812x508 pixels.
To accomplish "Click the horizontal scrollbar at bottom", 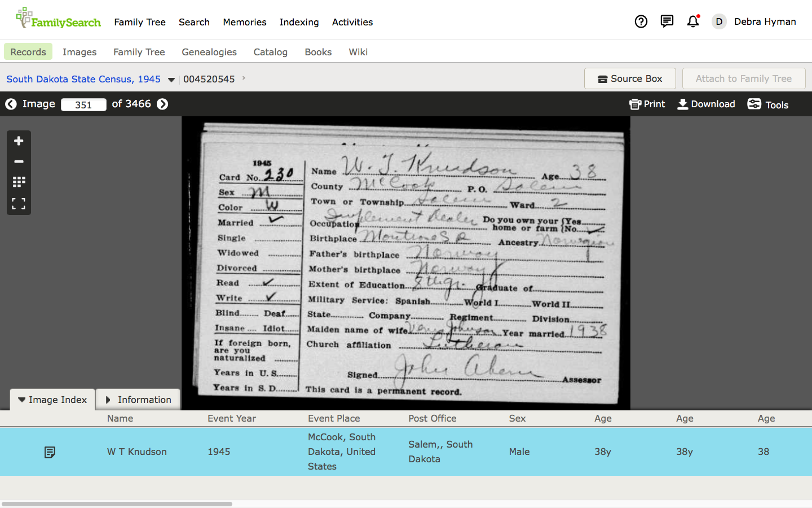I will [x=117, y=503].
